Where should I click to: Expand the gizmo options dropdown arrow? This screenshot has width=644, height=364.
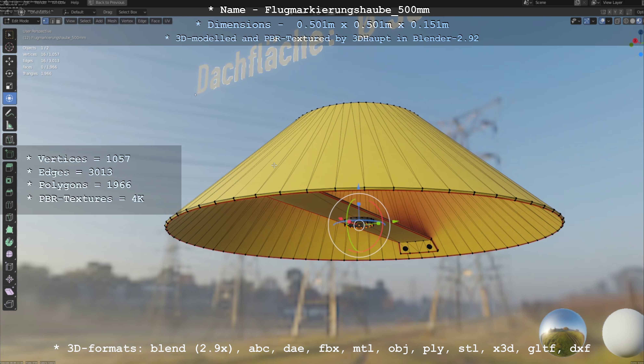click(x=593, y=21)
